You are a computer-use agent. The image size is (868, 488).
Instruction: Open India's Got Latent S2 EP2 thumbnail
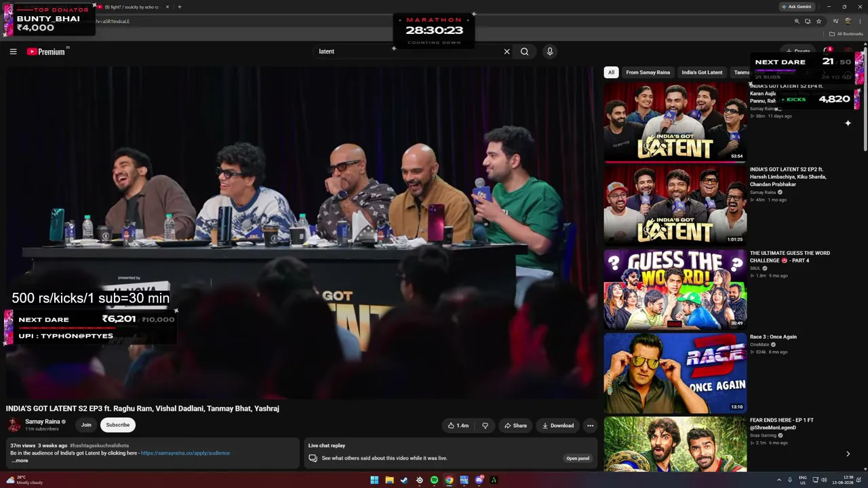675,205
